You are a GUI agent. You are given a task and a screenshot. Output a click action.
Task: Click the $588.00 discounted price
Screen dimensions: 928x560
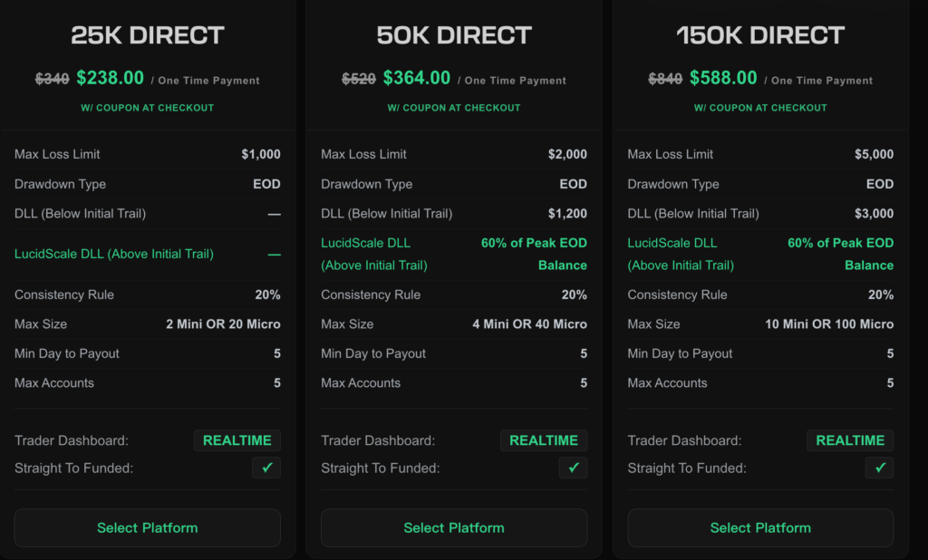(x=723, y=79)
